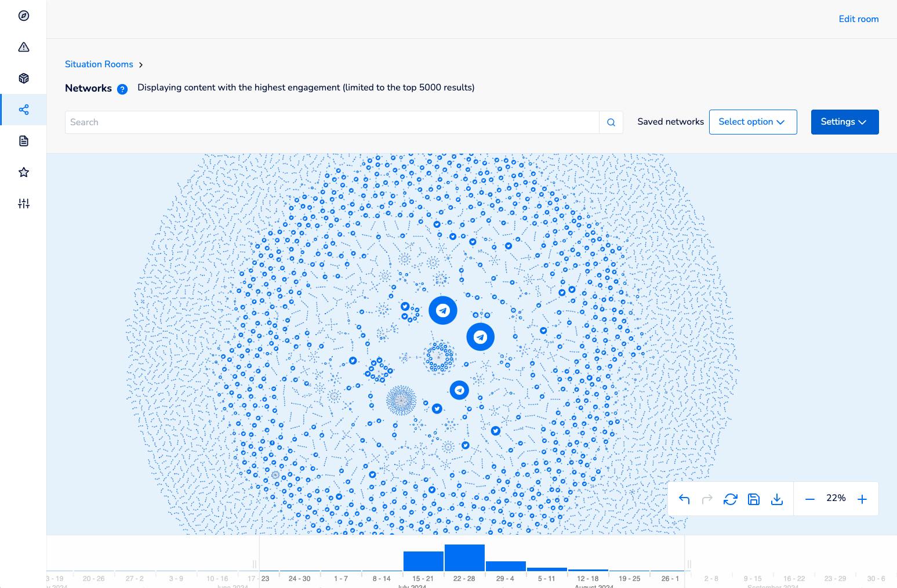Click inside the Search input field
897x588 pixels.
coord(331,122)
